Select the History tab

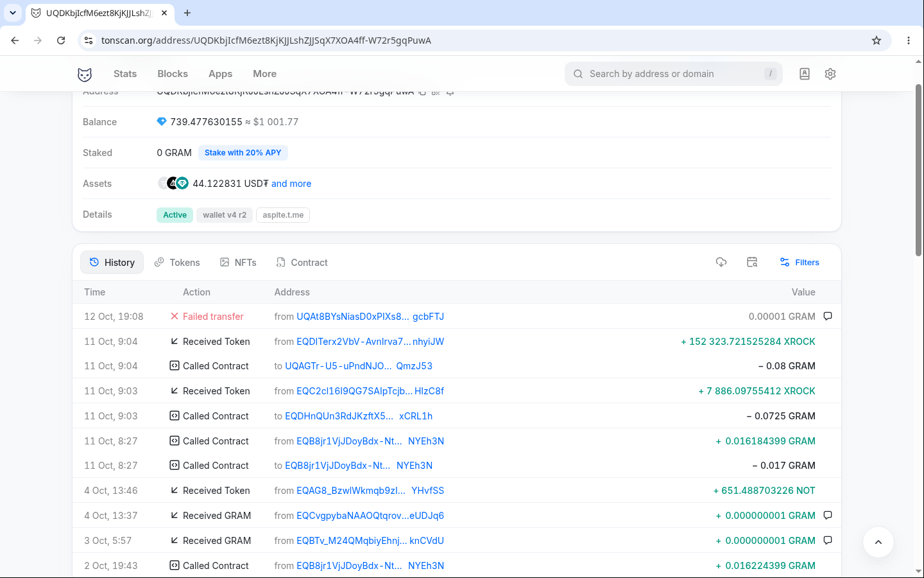[112, 262]
